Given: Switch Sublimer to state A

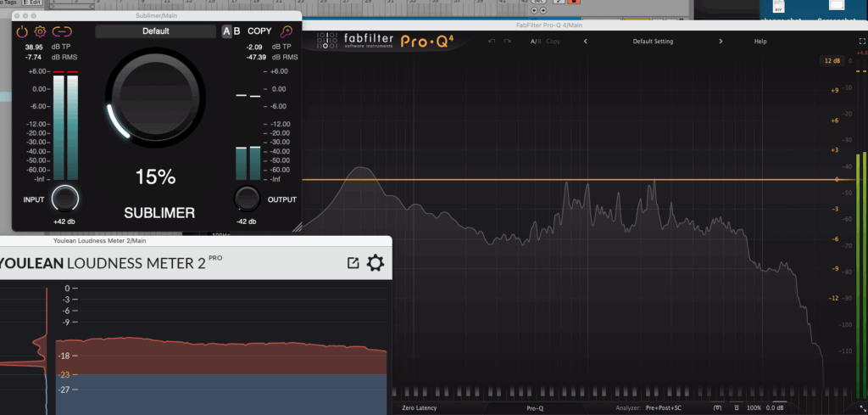Looking at the screenshot, I should 226,31.
